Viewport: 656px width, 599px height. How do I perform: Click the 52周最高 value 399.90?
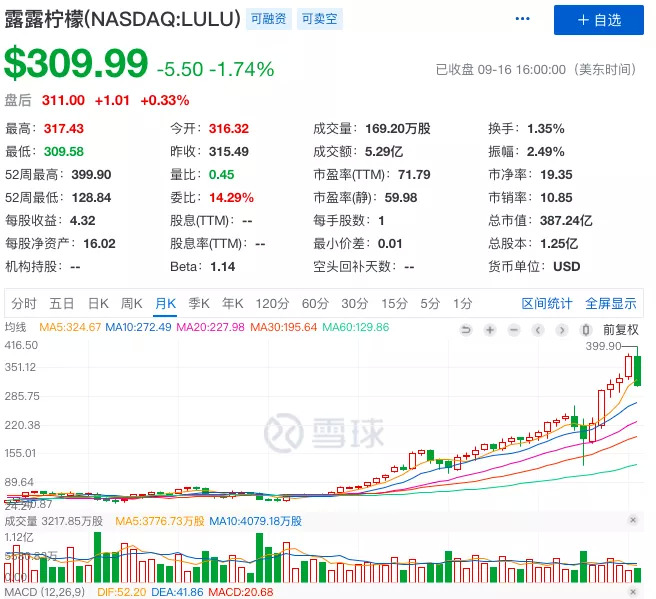pos(91,174)
